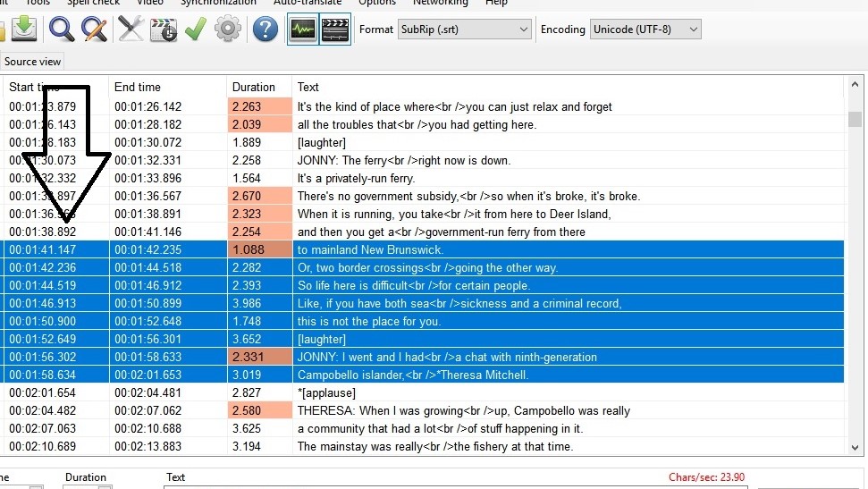This screenshot has width=868, height=489.
Task: Open the Encoding Unicode dropdown
Action: (645, 30)
